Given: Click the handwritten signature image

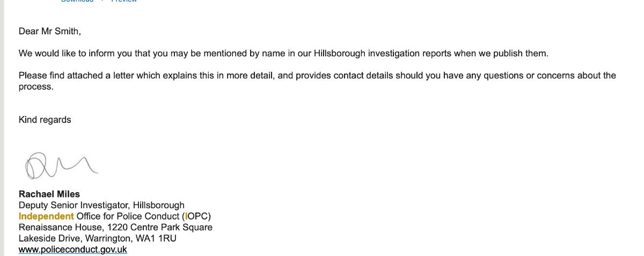Looking at the screenshot, I should (x=60, y=165).
